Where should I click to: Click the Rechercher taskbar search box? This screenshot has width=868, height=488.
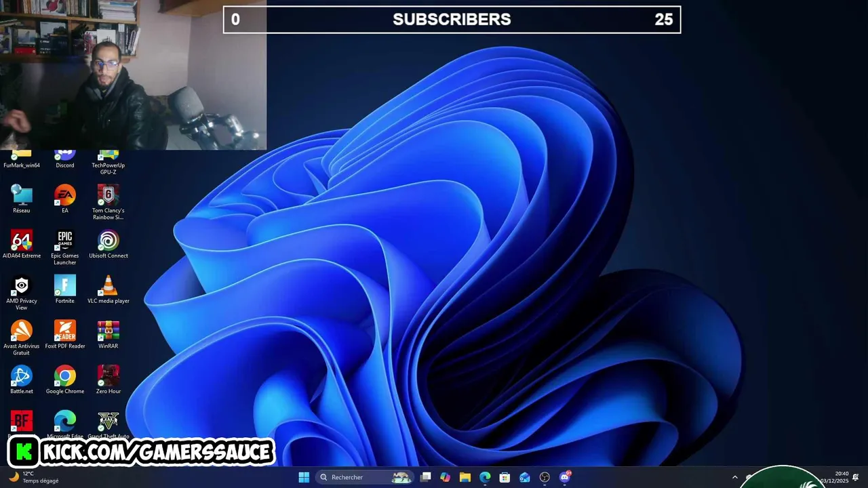coord(365,477)
